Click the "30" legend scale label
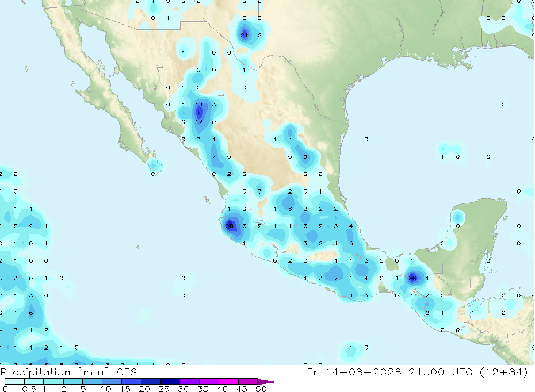535x392 pixels. (183, 389)
